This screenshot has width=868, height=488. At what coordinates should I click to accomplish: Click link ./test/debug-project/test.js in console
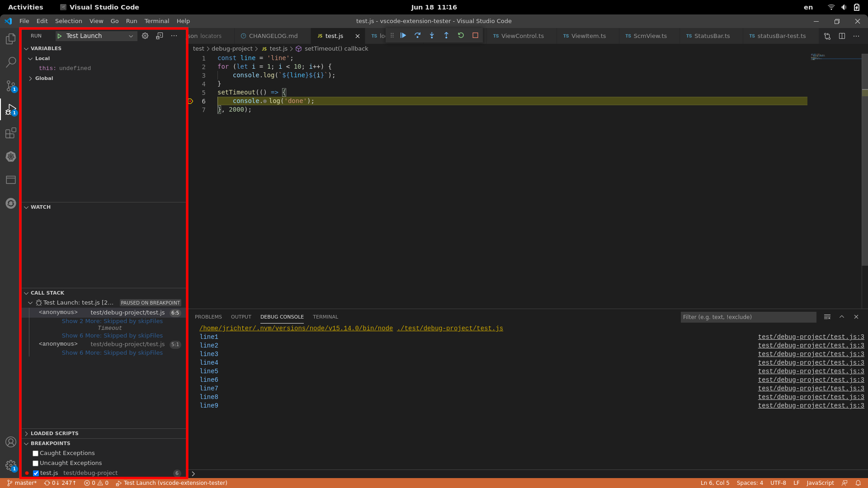[450, 328]
